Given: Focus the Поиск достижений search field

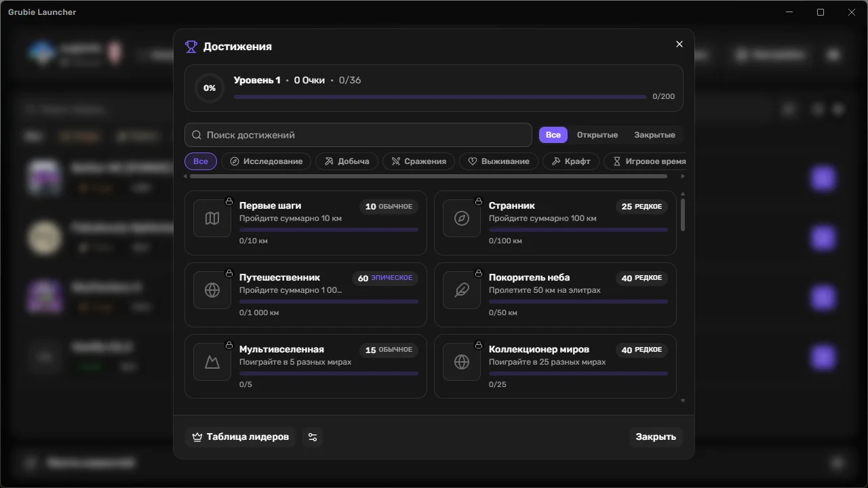Looking at the screenshot, I should point(358,135).
